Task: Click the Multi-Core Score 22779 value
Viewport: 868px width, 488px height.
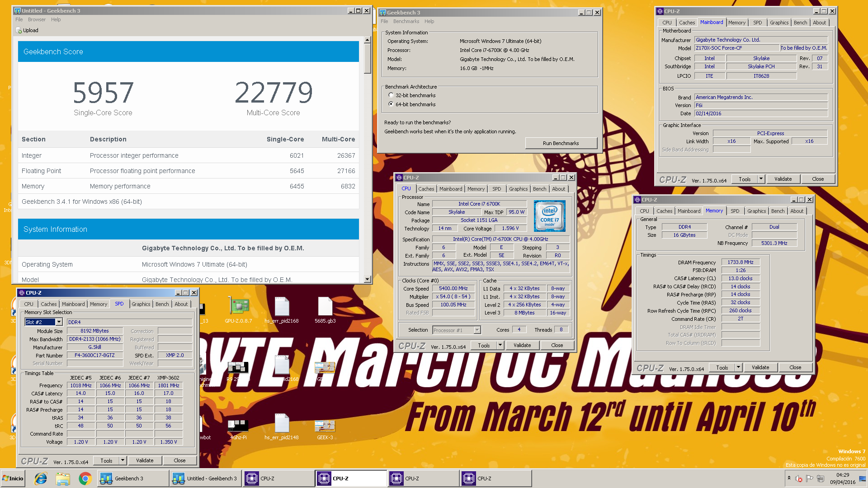Action: click(274, 93)
